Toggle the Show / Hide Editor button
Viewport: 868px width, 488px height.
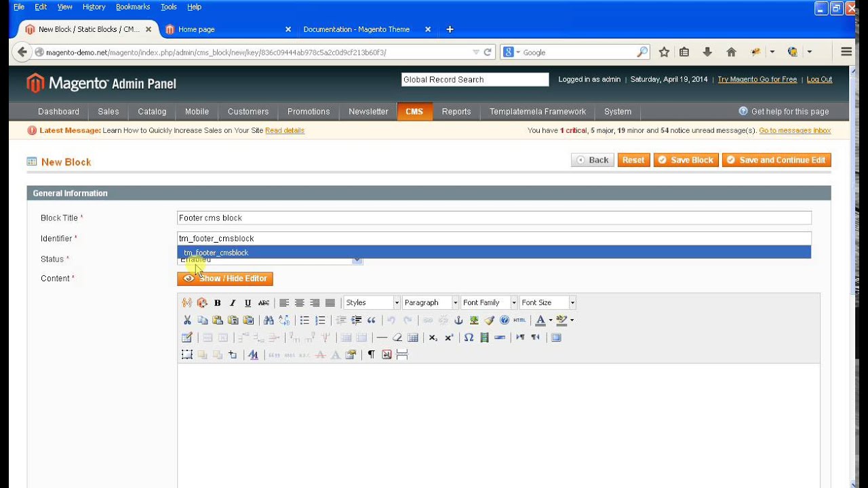[x=225, y=279]
